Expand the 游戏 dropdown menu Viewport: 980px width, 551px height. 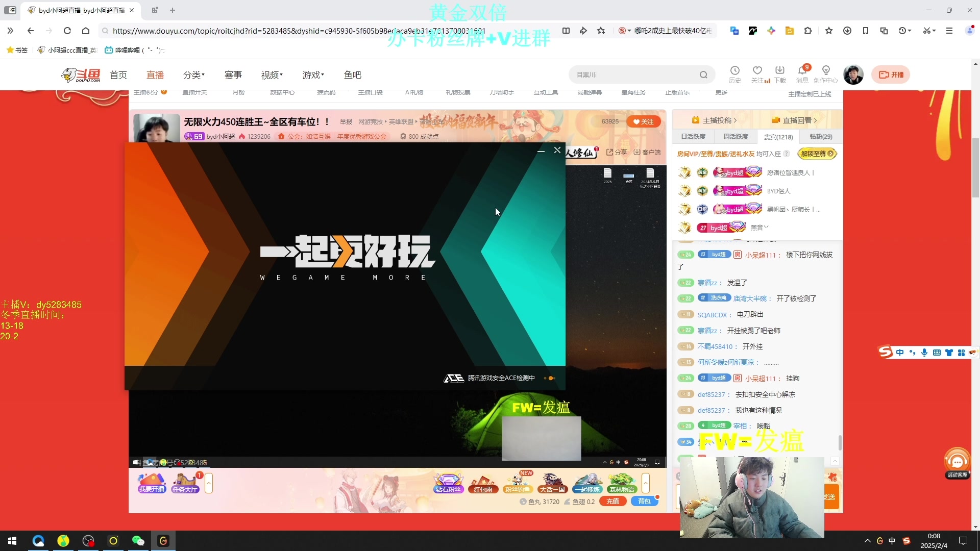coord(313,75)
